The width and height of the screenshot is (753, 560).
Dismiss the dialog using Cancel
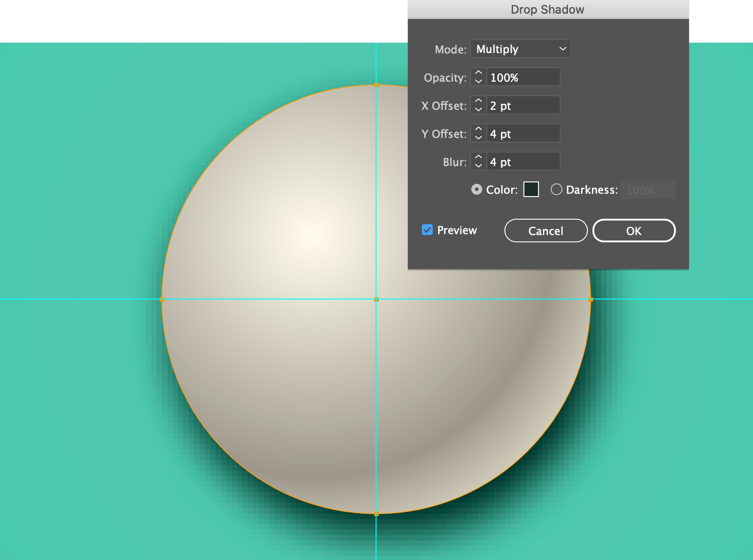[546, 231]
